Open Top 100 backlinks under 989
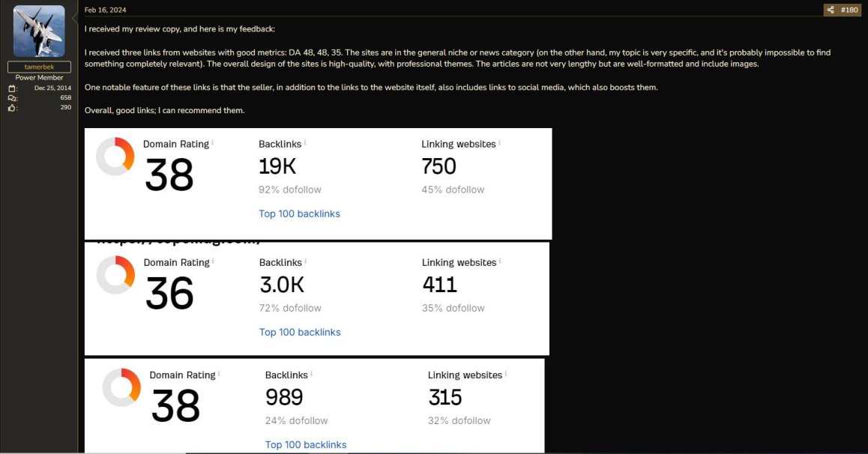This screenshot has width=868, height=454. tap(306, 444)
